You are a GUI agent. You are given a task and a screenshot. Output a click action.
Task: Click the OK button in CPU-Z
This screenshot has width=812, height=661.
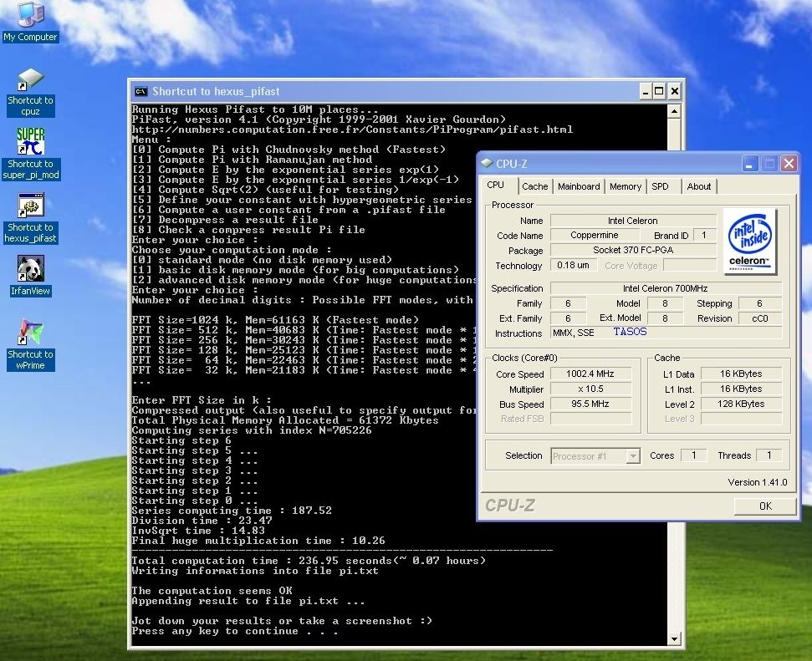765,506
